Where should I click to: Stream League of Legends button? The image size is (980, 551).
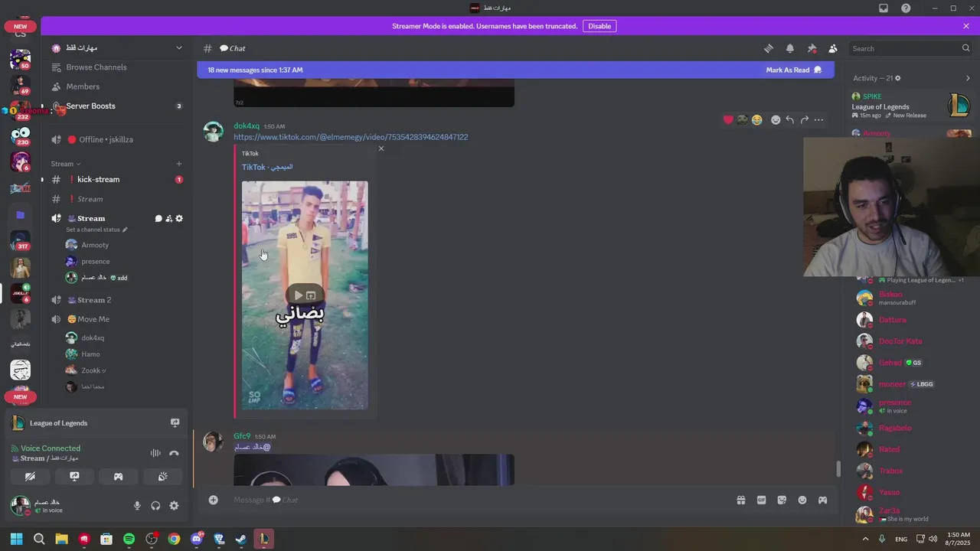(175, 422)
